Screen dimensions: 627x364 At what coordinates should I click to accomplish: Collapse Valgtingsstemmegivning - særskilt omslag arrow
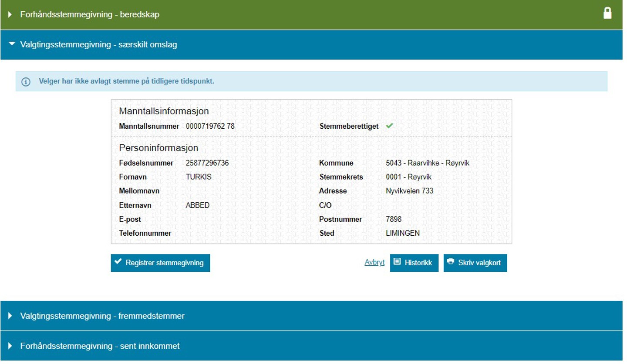click(12, 44)
